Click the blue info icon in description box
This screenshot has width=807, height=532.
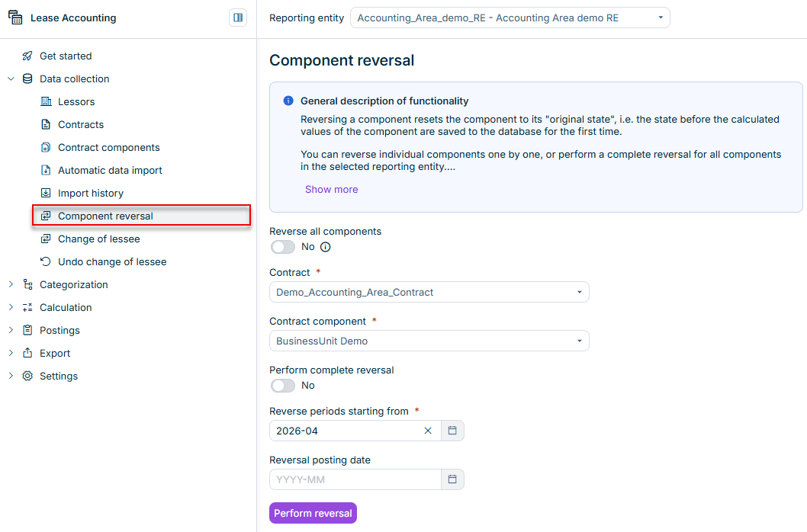[x=288, y=101]
